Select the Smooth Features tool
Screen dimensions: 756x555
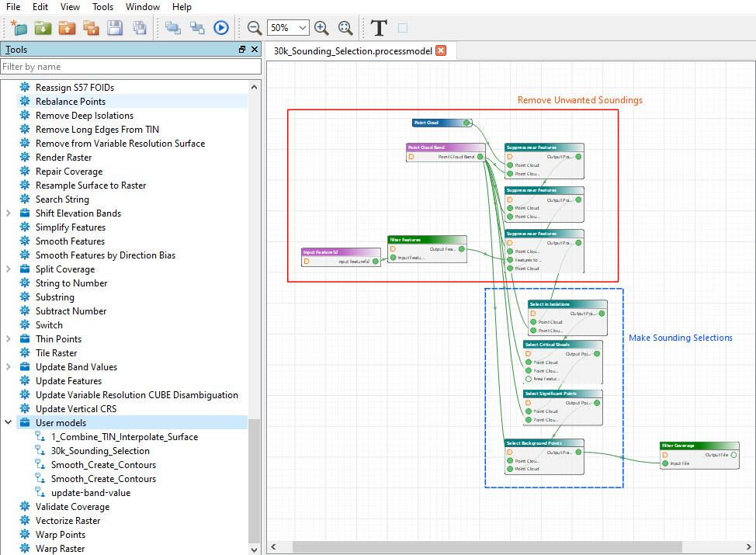70,241
